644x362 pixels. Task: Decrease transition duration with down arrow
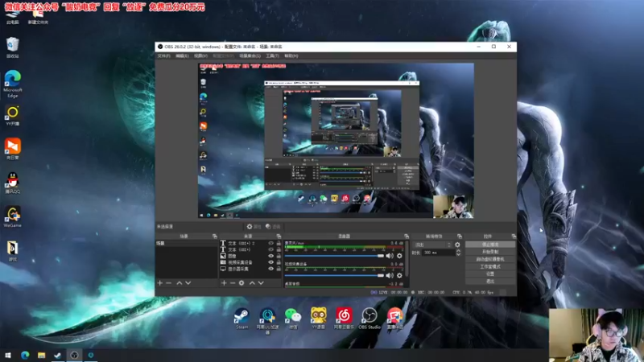point(458,254)
